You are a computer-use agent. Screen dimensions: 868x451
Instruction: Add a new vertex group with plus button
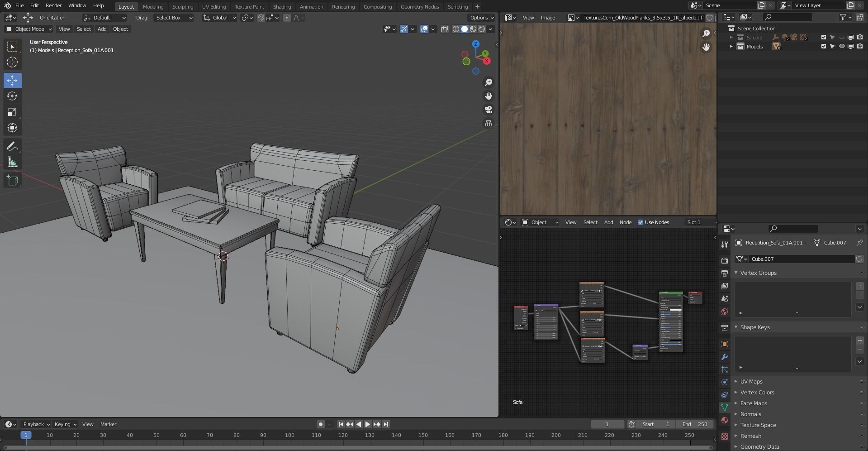[860, 286]
